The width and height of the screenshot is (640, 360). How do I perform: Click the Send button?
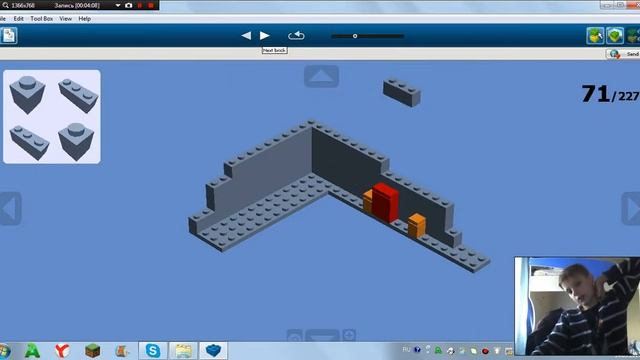623,54
